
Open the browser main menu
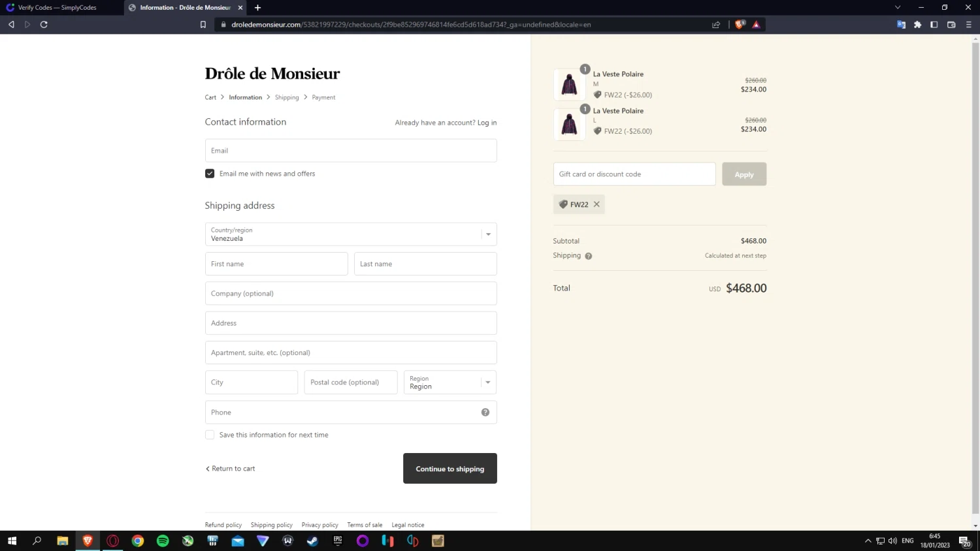click(x=968, y=25)
